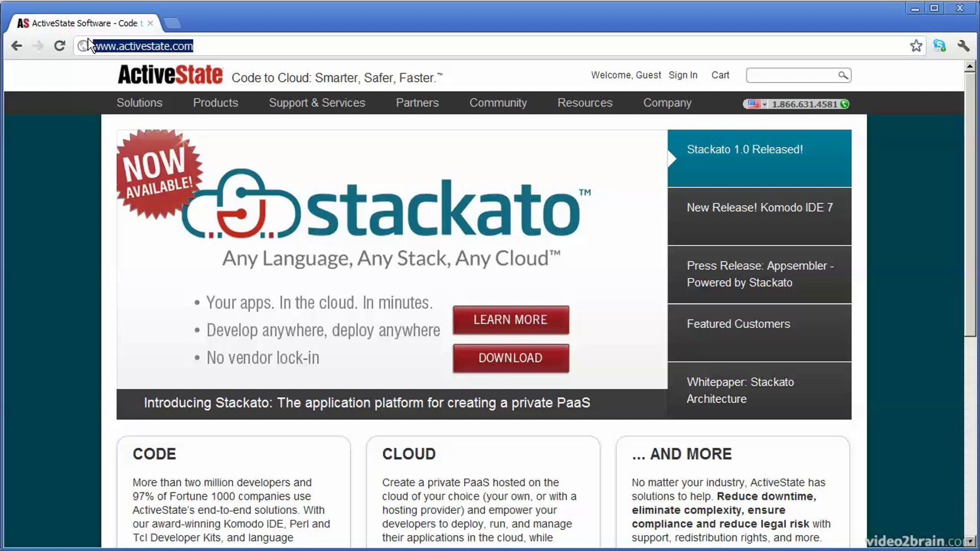980x551 pixels.
Task: Click the page scrollbar thumb
Action: tap(970, 204)
